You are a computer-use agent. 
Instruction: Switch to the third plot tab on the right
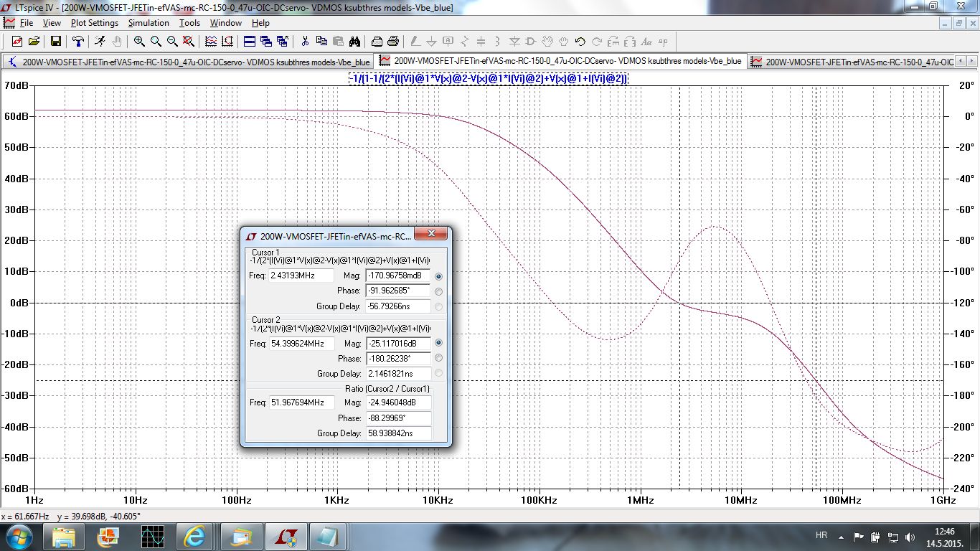(852, 62)
